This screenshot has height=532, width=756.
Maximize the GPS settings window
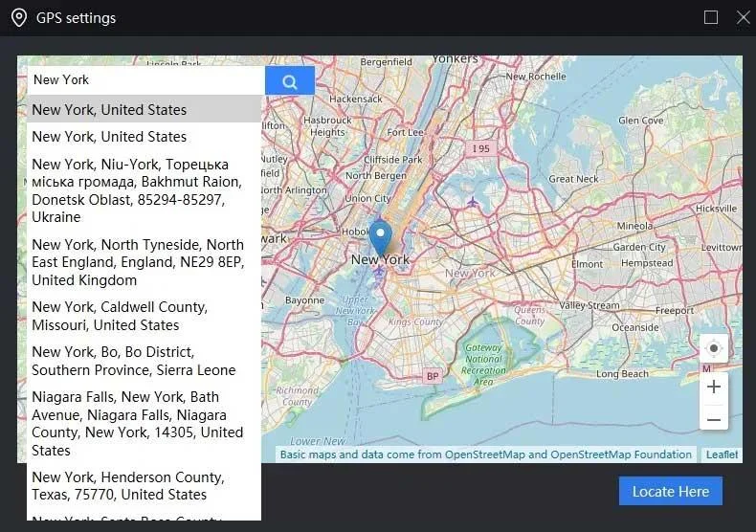[x=711, y=17]
